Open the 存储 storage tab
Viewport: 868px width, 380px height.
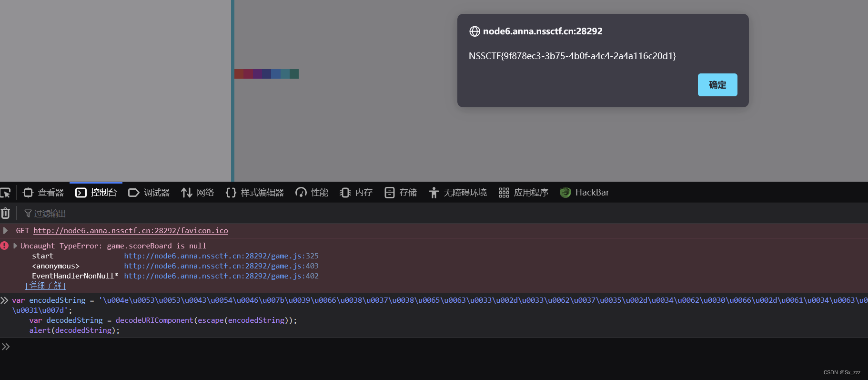[x=401, y=193]
